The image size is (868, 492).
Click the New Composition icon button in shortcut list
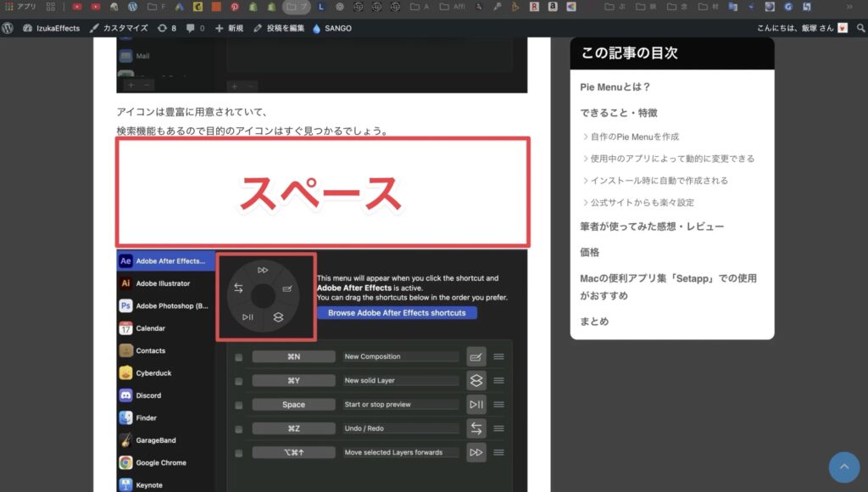476,357
